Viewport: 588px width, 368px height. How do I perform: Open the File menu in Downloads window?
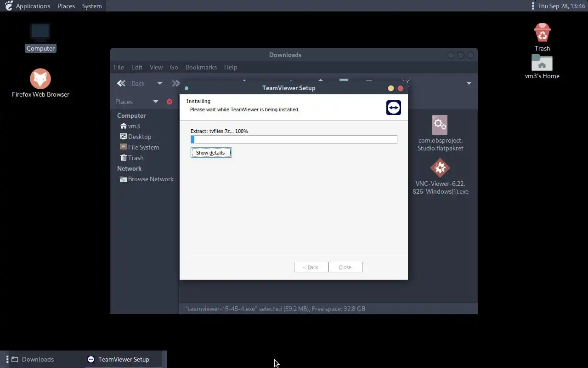tap(119, 67)
